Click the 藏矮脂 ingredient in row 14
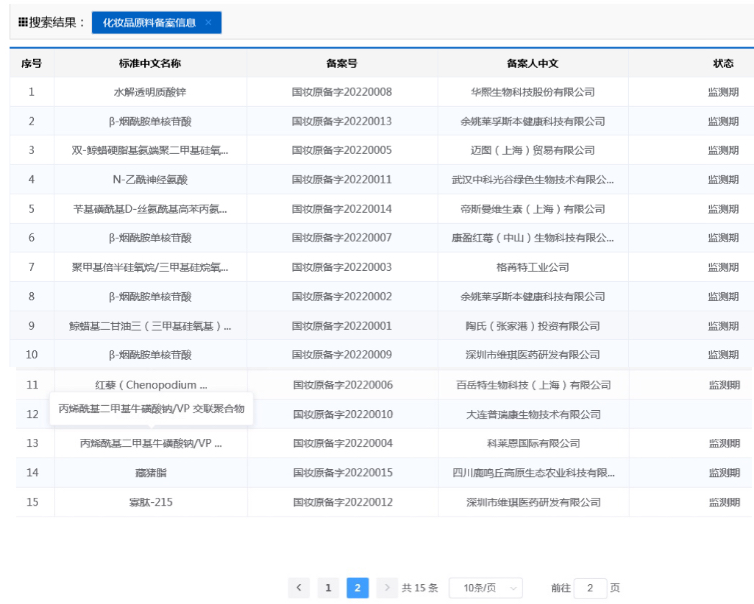The height and width of the screenshot is (604, 754). (149, 472)
